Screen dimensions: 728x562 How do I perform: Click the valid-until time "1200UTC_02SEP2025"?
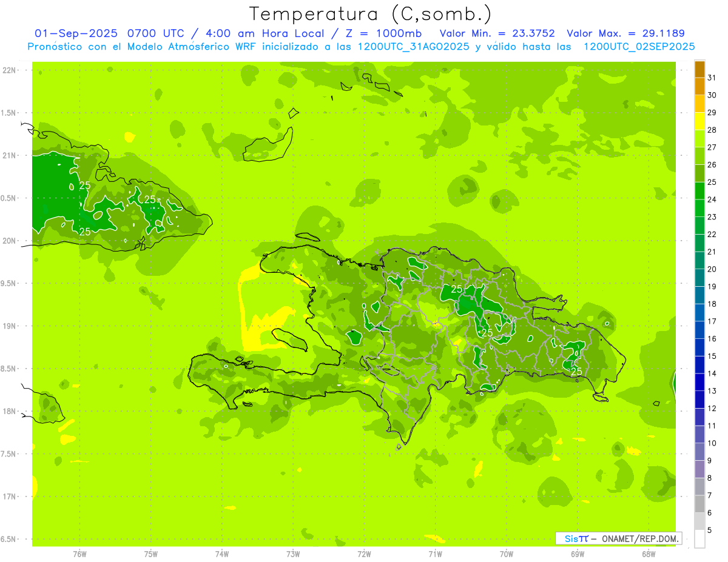(639, 47)
